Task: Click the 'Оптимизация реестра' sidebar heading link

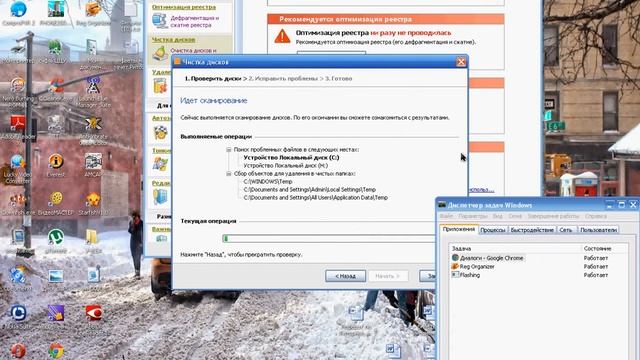Action: point(184,7)
